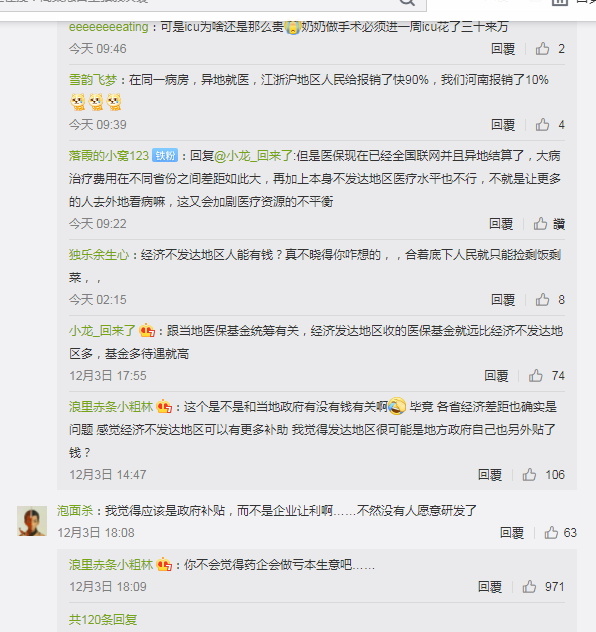The height and width of the screenshot is (632, 596).
Task: Like the comment with 106 likes
Action: (x=529, y=475)
